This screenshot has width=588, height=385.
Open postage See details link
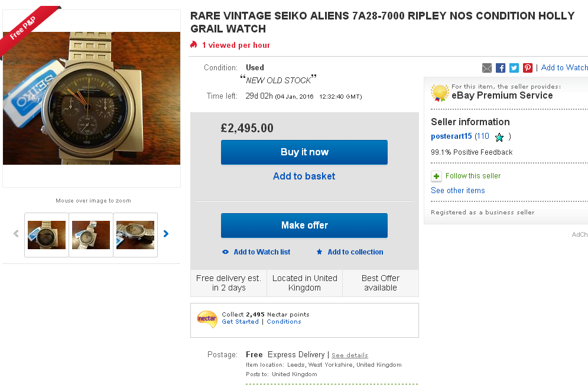click(x=350, y=355)
